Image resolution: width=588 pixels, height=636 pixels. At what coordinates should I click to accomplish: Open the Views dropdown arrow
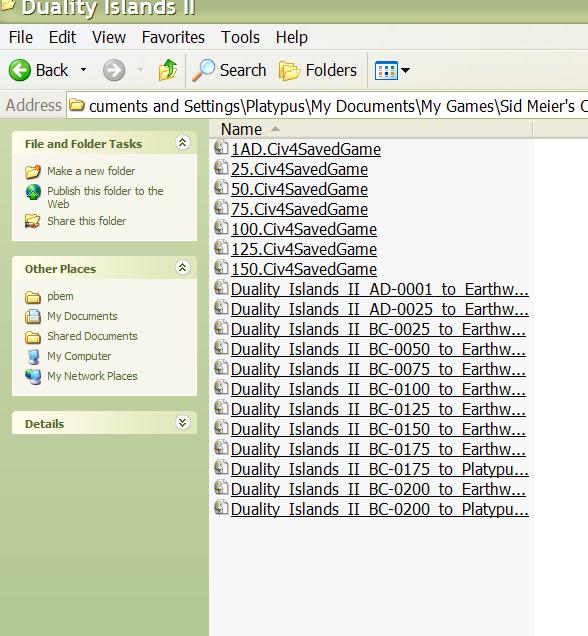click(x=405, y=71)
